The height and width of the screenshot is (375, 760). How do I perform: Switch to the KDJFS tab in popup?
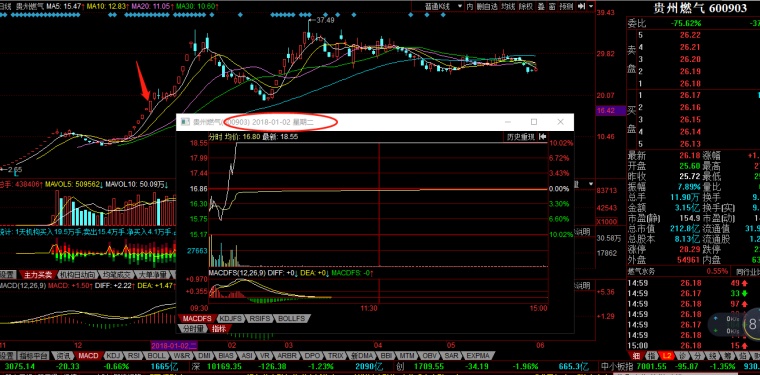[230, 319]
